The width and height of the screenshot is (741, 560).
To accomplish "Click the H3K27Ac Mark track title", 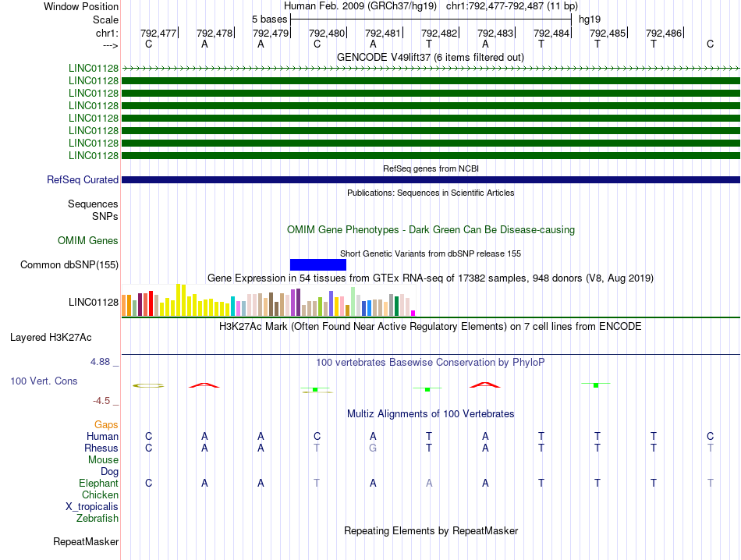I will tap(431, 327).
